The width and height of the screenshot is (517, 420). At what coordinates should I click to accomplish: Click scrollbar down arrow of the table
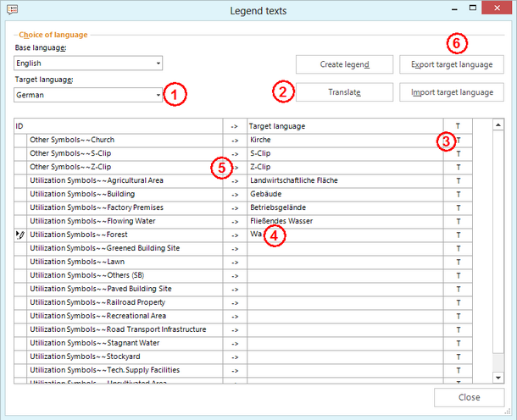tap(498, 378)
